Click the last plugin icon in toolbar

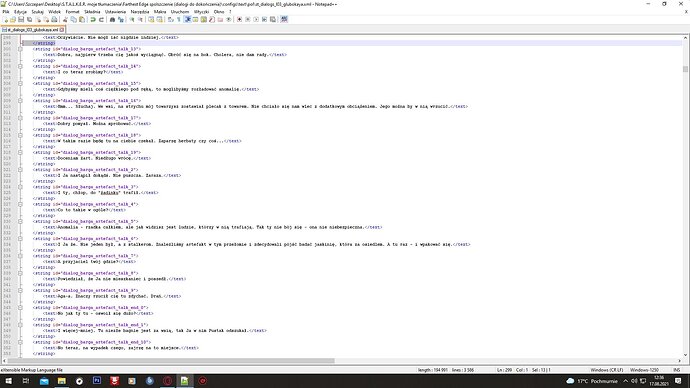284,20
